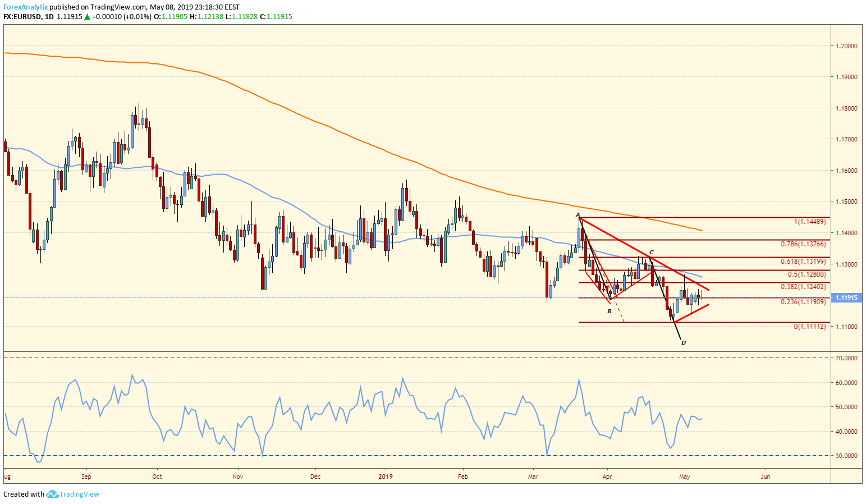Click pattern point label A
This screenshot has height=504, width=866.
point(578,214)
